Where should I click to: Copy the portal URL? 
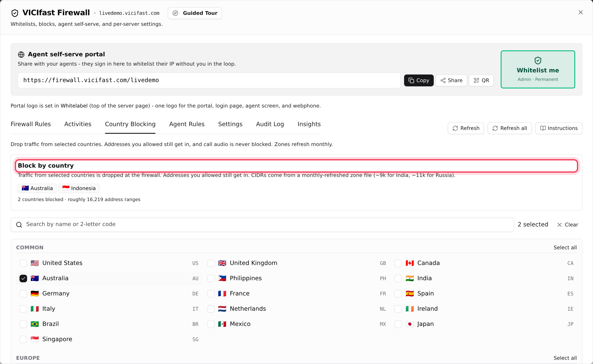click(x=419, y=80)
